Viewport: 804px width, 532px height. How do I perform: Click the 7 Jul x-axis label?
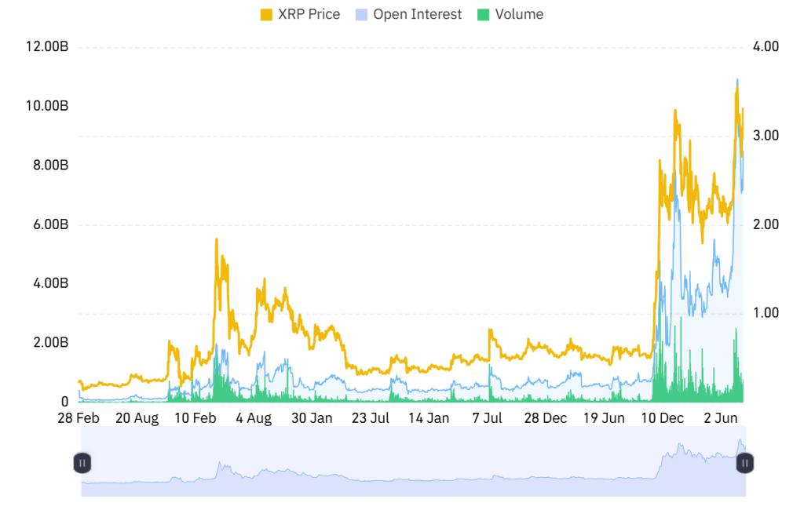click(x=487, y=418)
